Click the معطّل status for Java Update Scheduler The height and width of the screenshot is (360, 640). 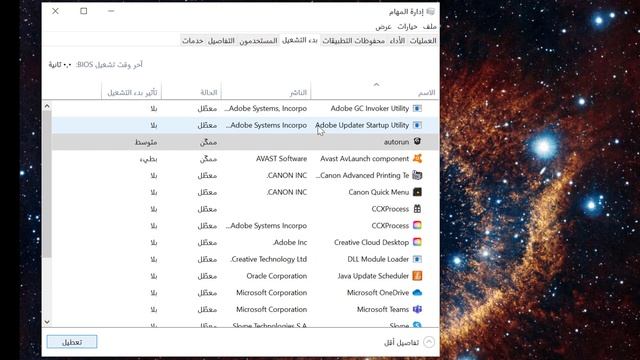tap(207, 276)
